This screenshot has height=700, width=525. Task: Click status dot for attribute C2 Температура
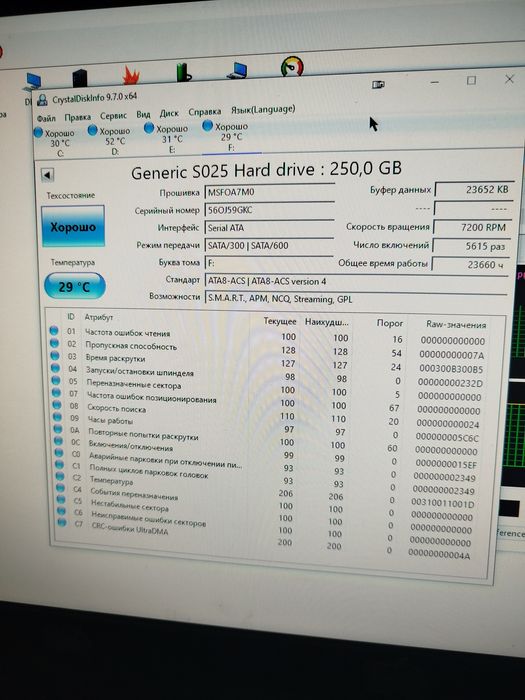(x=59, y=476)
